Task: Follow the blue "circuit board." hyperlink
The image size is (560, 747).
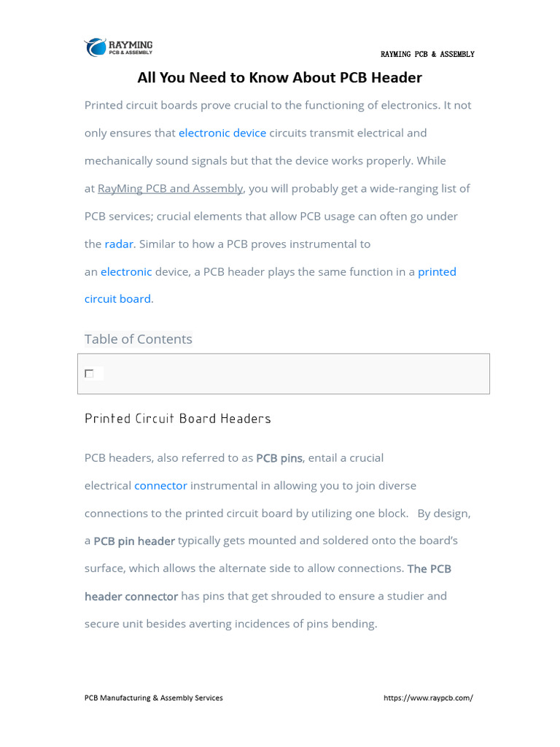Action: (x=119, y=298)
